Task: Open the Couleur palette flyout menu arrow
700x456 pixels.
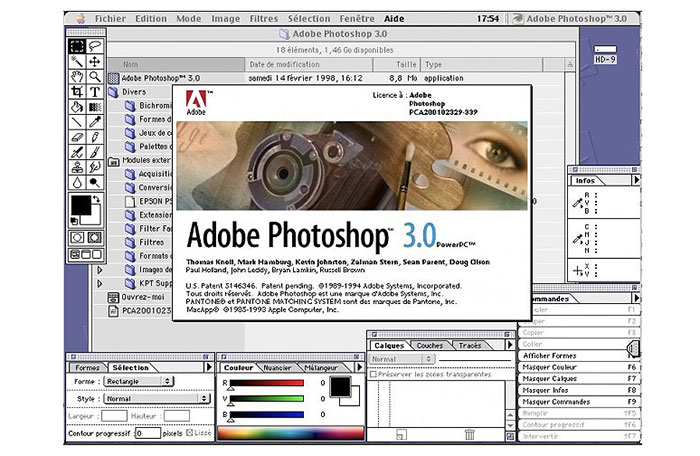Action: point(359,367)
